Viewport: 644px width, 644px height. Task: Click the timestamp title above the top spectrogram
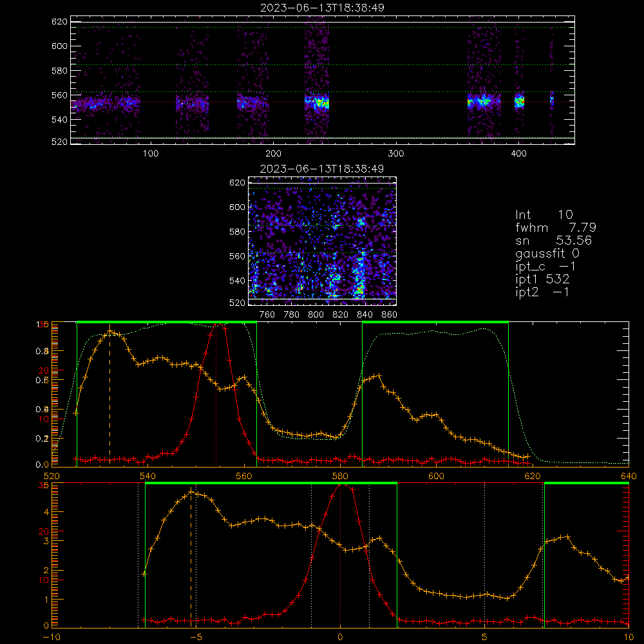click(322, 8)
